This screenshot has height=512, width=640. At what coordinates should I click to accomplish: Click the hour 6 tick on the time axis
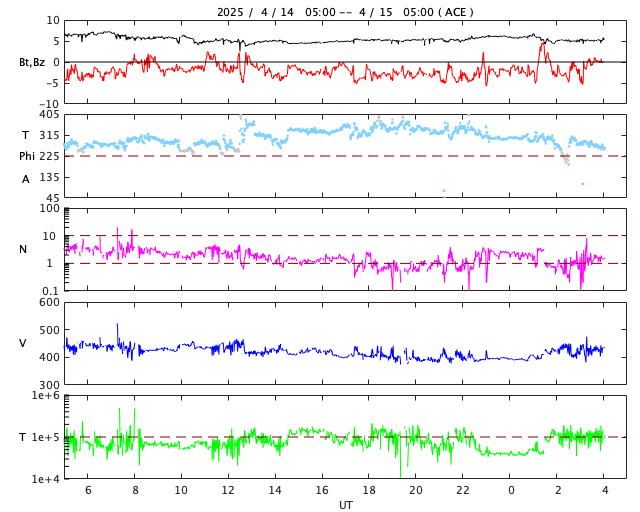pos(87,490)
